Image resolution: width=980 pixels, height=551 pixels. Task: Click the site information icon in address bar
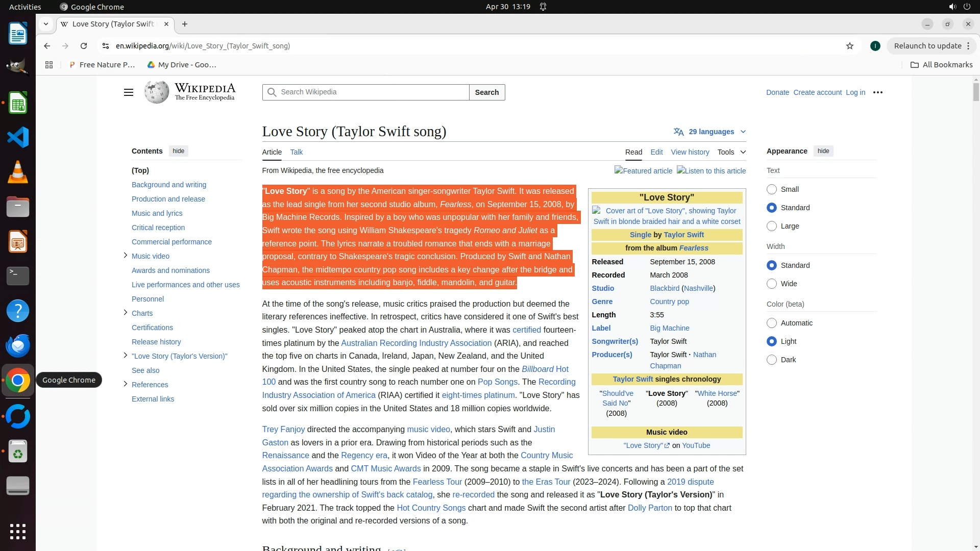[106, 46]
